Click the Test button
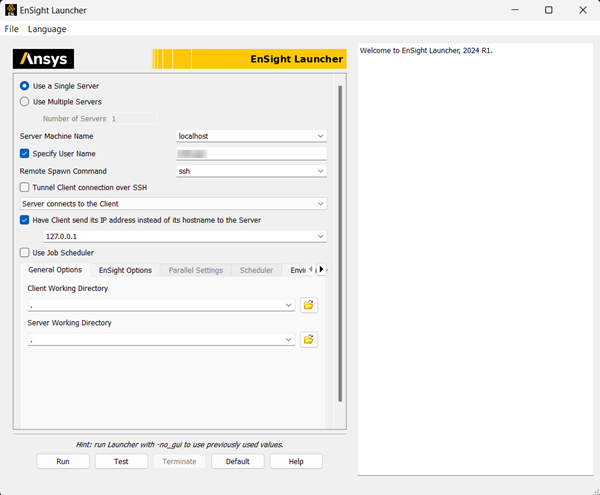The image size is (600, 495). 121,461
